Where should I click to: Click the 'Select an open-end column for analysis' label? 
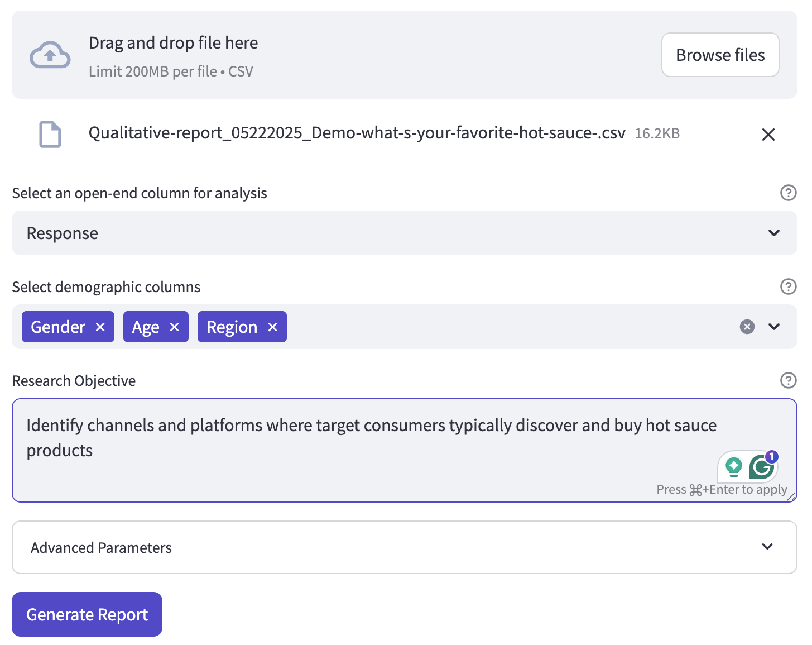tap(140, 193)
